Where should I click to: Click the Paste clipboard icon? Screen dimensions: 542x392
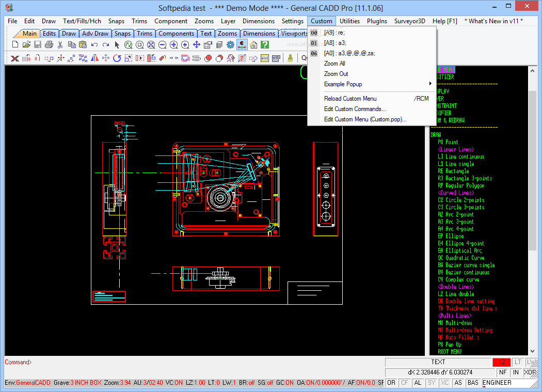pyautogui.click(x=83, y=44)
